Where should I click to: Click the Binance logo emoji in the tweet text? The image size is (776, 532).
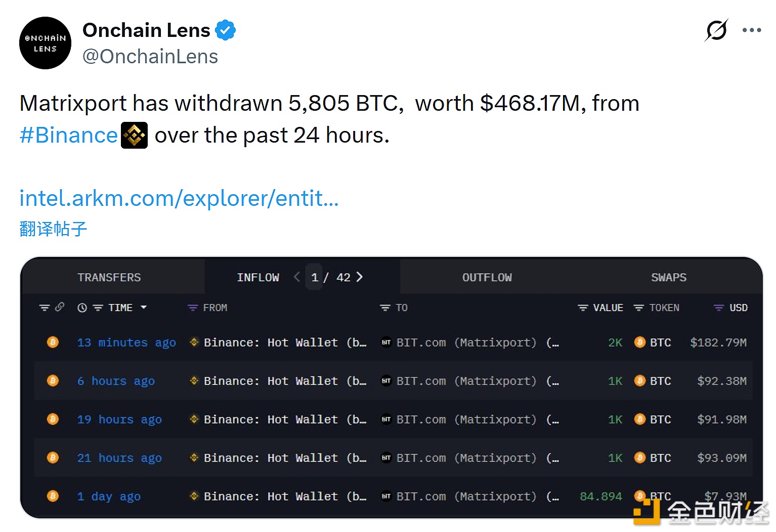(x=134, y=135)
